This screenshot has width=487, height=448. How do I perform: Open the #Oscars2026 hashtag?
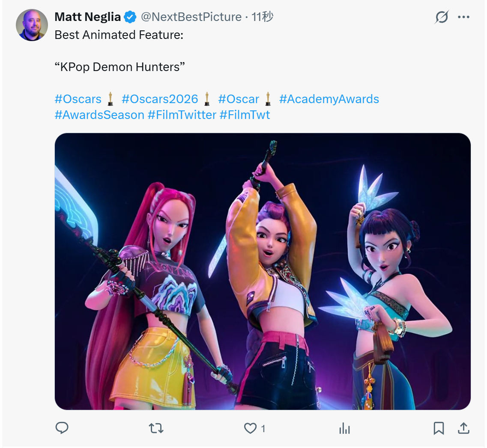[x=160, y=99]
